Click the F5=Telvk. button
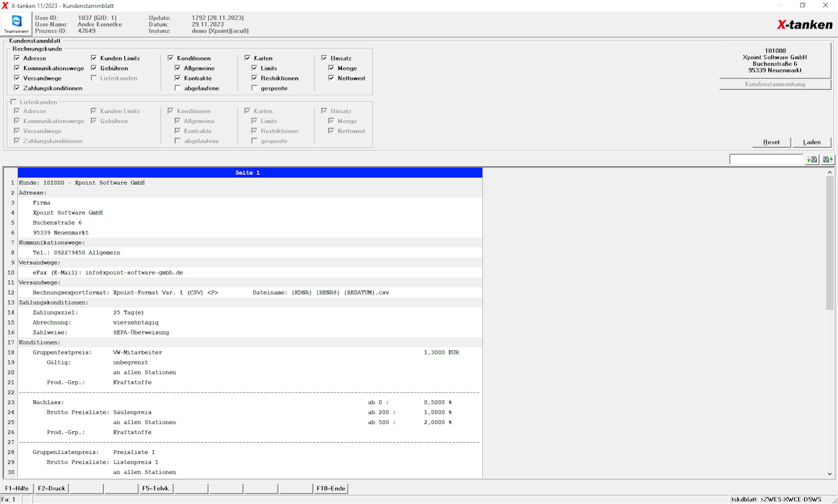 coord(156,489)
